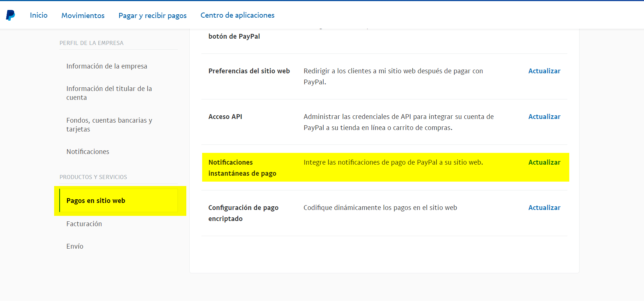Click the PRODUCTOS Y SERVICIOS header
This screenshot has height=305, width=644.
93,177
